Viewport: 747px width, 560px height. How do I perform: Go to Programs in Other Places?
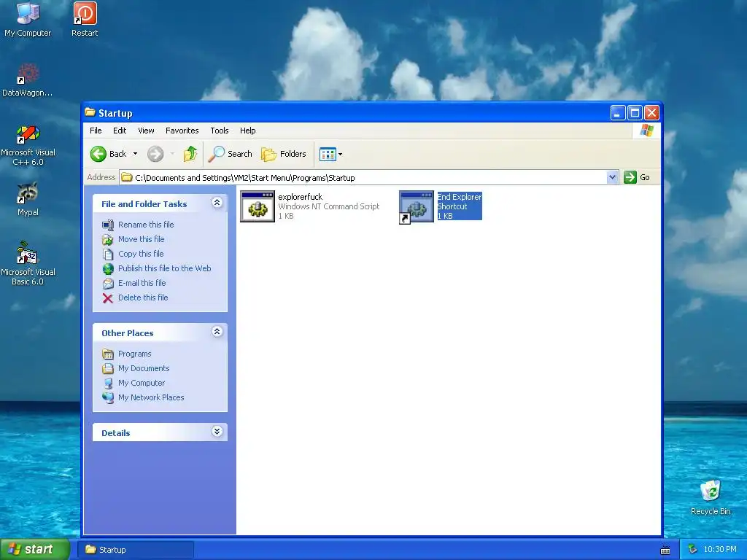pyautogui.click(x=134, y=354)
